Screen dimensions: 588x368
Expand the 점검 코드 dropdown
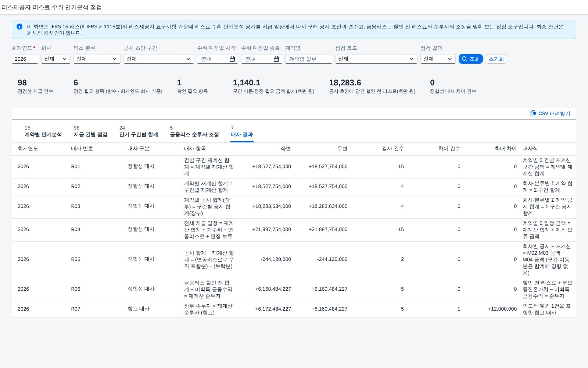pyautogui.click(x=376, y=59)
